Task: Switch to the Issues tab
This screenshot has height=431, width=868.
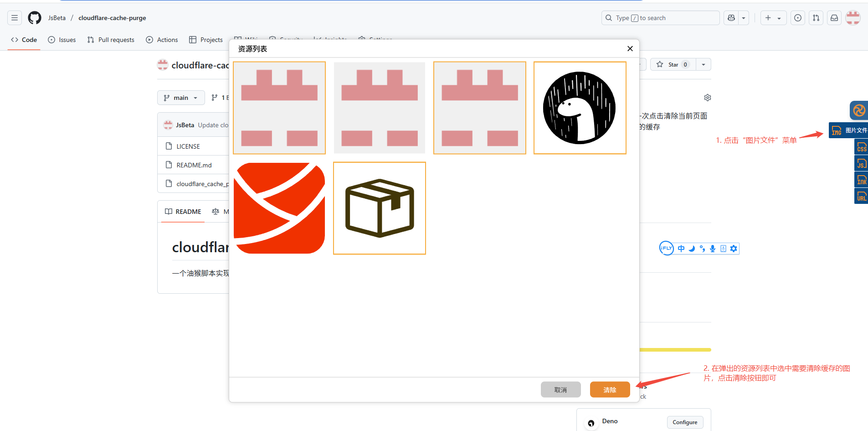Action: click(62, 40)
